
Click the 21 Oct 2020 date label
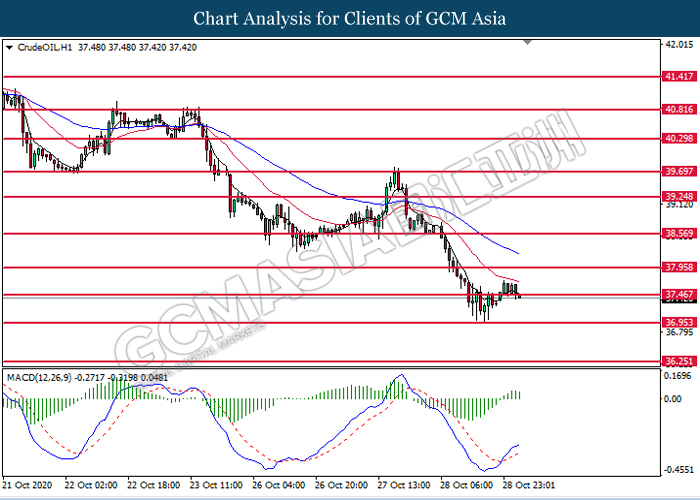coord(28,485)
